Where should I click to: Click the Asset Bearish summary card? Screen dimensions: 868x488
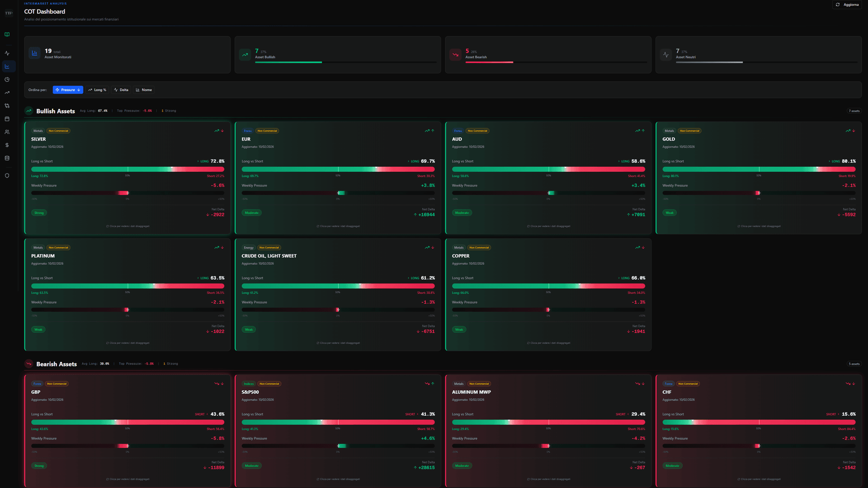click(x=548, y=55)
